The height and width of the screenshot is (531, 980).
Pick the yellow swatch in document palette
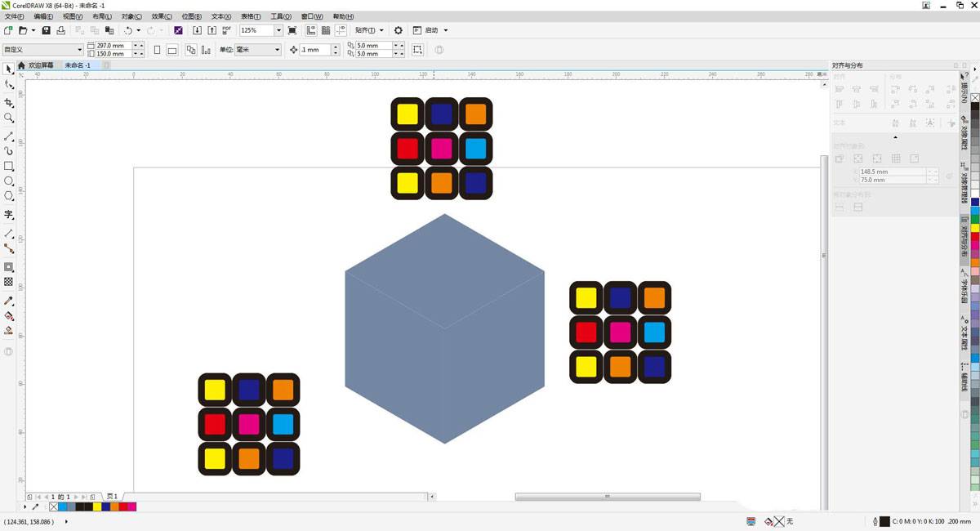(97, 507)
